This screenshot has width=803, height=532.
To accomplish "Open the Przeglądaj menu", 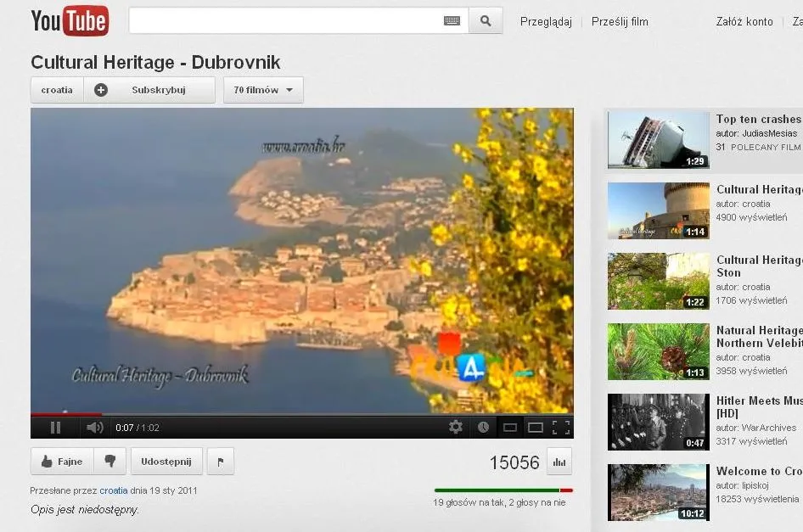I will (546, 22).
